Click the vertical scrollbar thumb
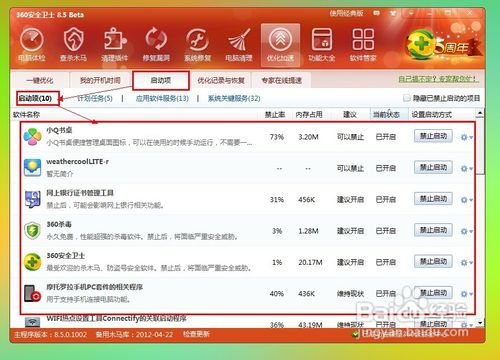Image resolution: width=500 pixels, height=360 pixels. 480,146
